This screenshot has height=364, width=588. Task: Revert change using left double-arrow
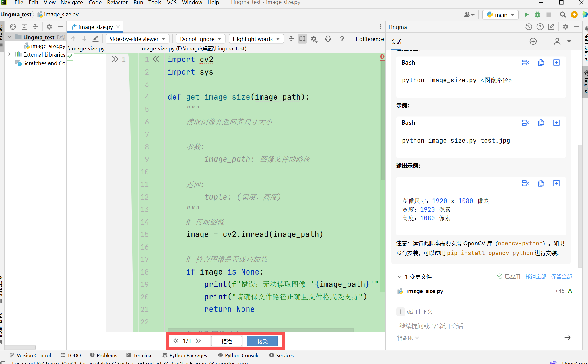(x=156, y=59)
